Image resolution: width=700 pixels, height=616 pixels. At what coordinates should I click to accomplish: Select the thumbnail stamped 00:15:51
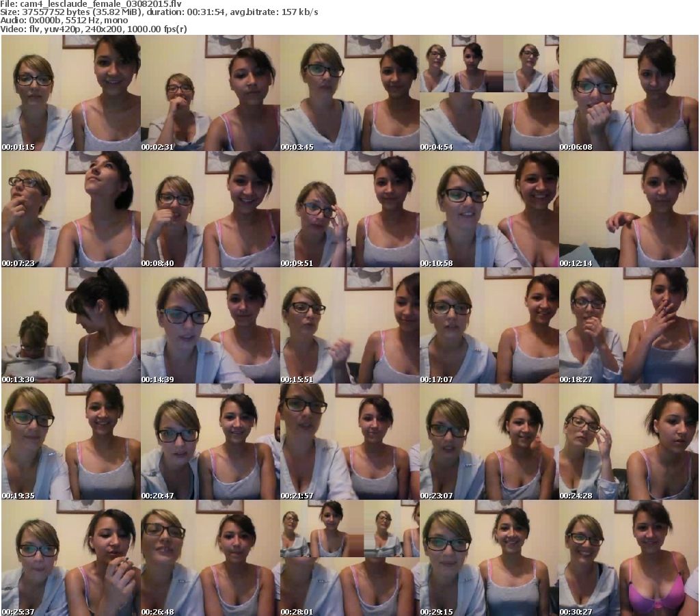tap(349, 326)
